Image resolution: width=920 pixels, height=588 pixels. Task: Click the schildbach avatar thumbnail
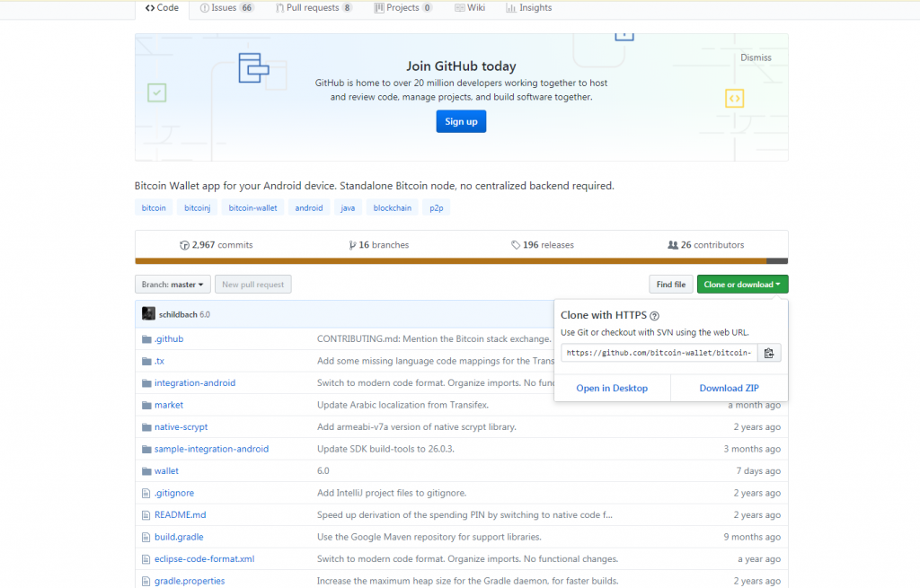click(148, 313)
